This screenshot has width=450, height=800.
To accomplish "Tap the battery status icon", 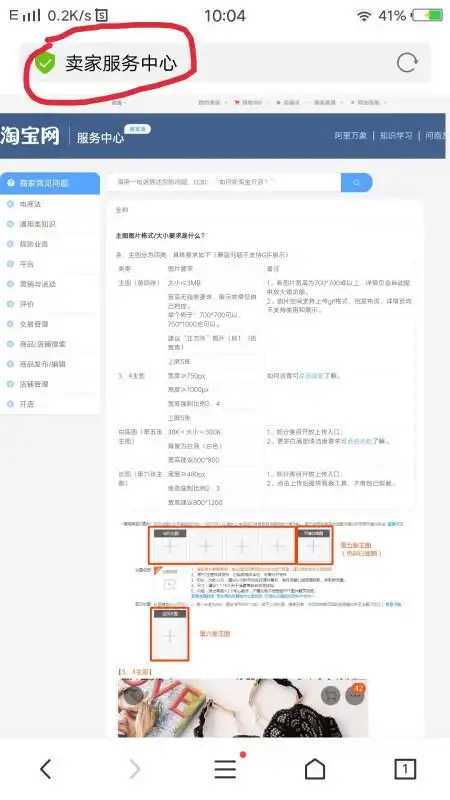I will tap(428, 15).
